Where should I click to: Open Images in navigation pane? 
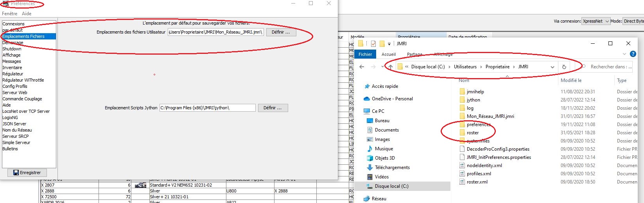382,139
